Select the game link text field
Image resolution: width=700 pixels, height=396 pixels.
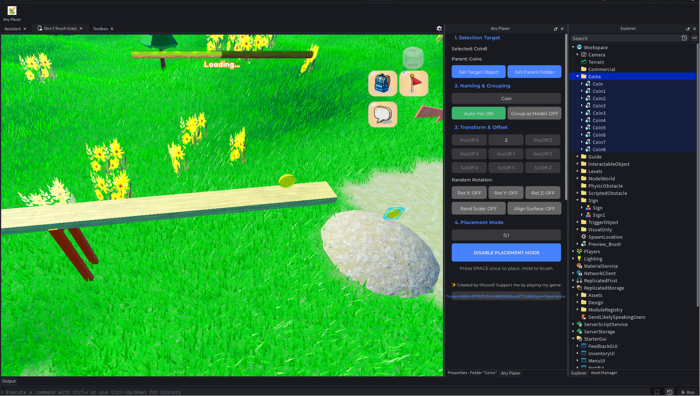(506, 296)
